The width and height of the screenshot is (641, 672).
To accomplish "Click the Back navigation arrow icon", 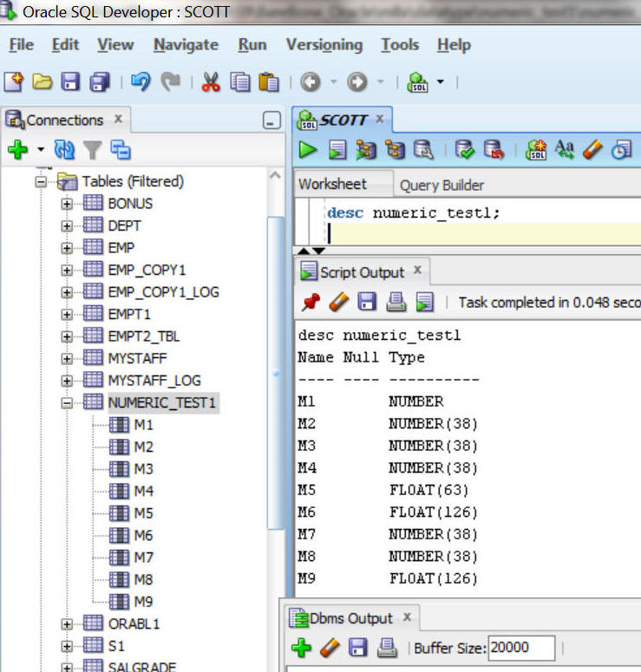I will (x=310, y=82).
